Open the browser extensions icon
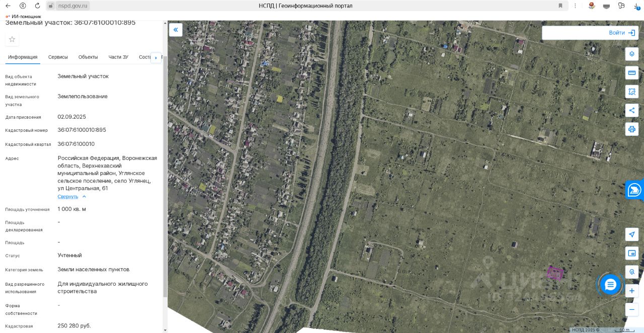The image size is (644, 333). [x=621, y=6]
